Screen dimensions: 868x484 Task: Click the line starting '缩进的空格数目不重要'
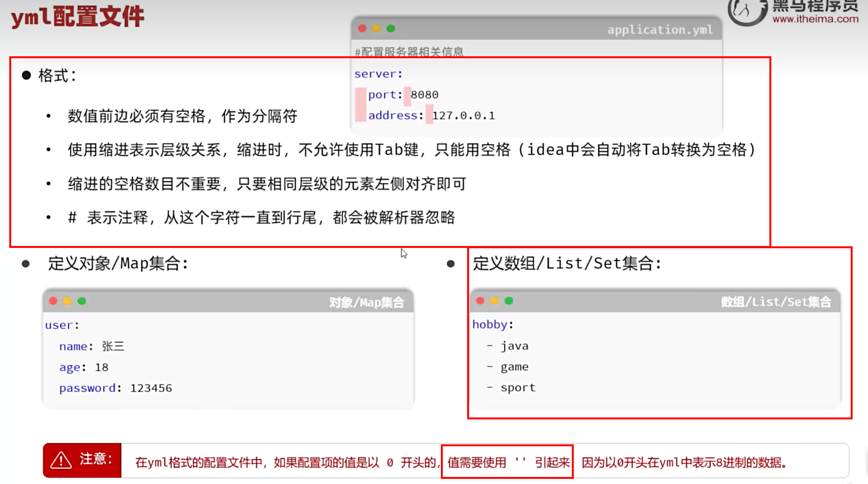coord(267,184)
